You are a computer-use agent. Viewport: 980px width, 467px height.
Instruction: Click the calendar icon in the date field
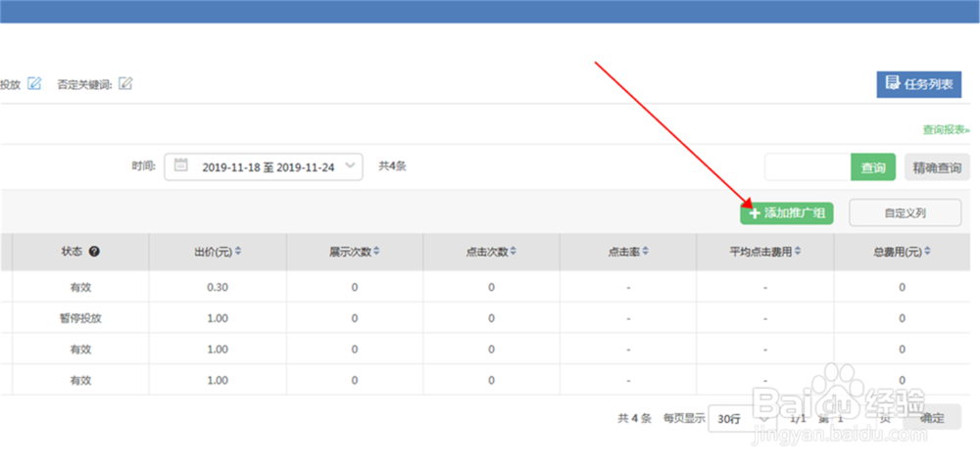pyautogui.click(x=180, y=165)
